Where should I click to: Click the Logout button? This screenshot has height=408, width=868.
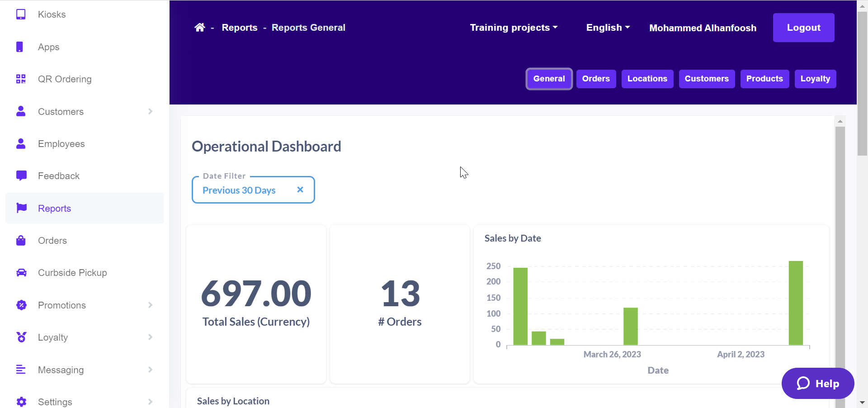(x=803, y=28)
